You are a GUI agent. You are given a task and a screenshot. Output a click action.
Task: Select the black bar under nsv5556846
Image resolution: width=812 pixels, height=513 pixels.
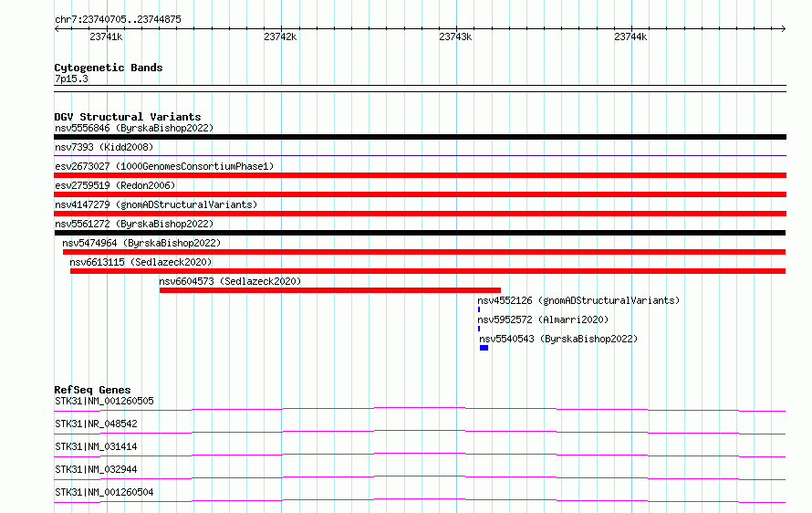420,137
